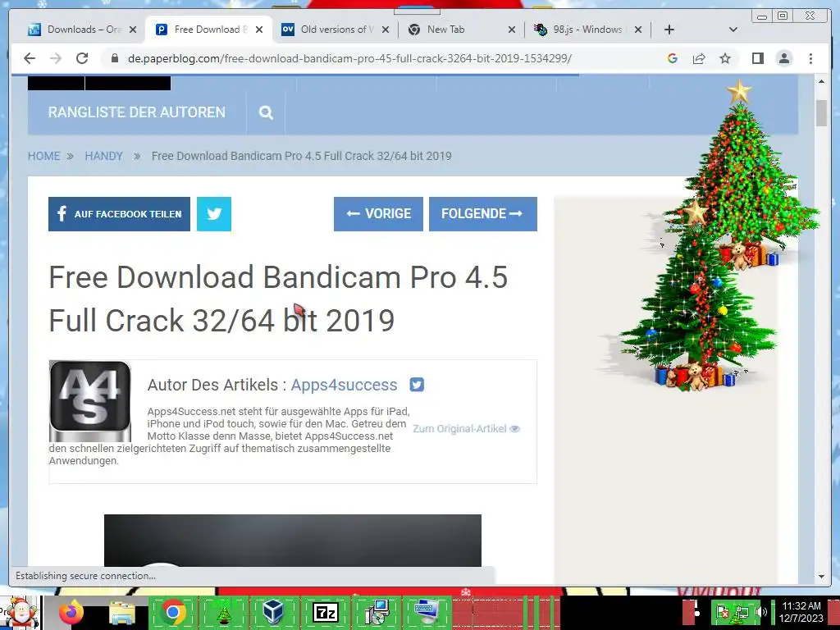Open the Google icon in the address bar
Viewport: 840px width, 630px height.
point(673,58)
